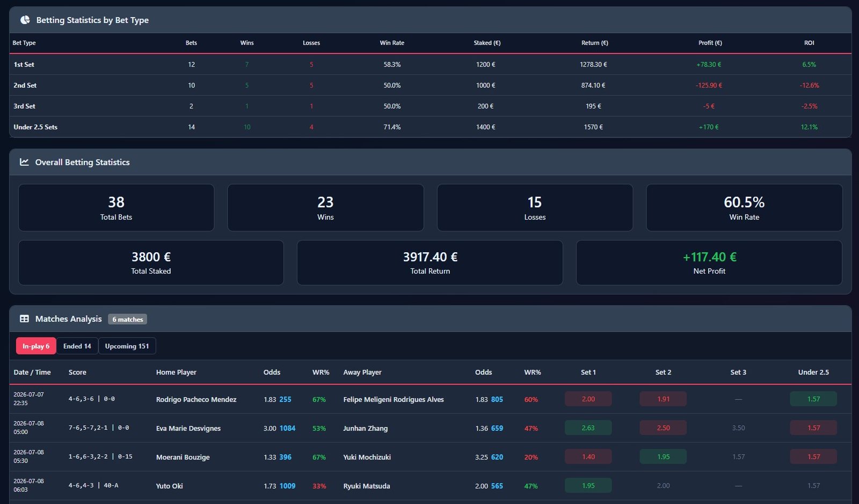
Task: Select Set 1 odds 2.00 for Rodrigo Pacheco Mendez
Action: [x=588, y=399]
